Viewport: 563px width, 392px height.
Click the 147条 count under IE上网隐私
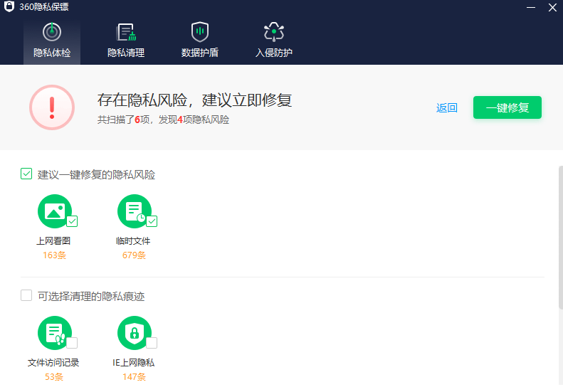click(135, 377)
